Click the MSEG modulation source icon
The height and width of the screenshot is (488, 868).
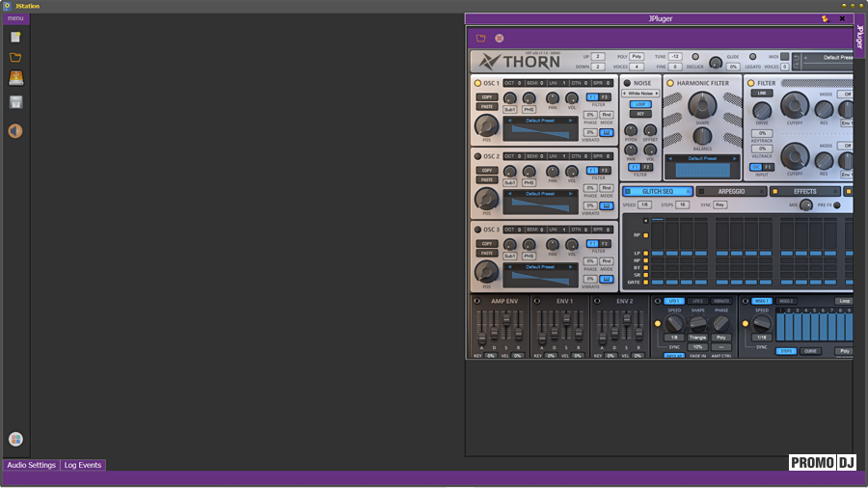(746, 301)
